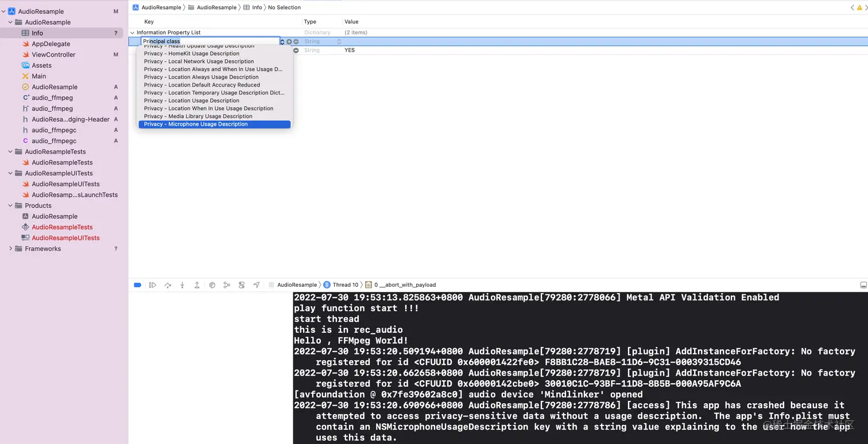Collapse the Information Property List row

point(132,33)
